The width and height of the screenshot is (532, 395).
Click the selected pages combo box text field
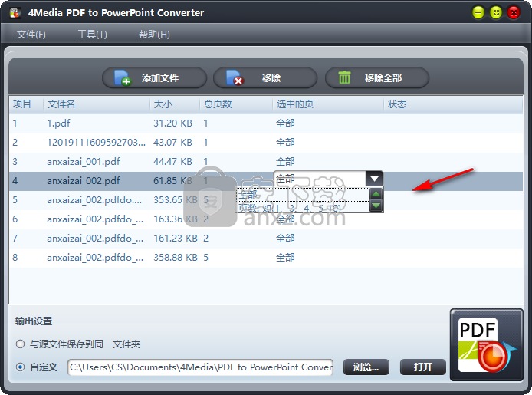pos(320,179)
